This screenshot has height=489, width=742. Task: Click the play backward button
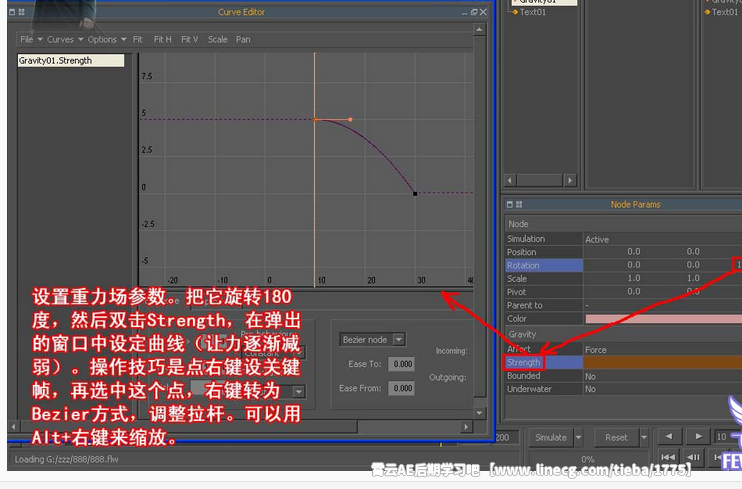(x=669, y=436)
